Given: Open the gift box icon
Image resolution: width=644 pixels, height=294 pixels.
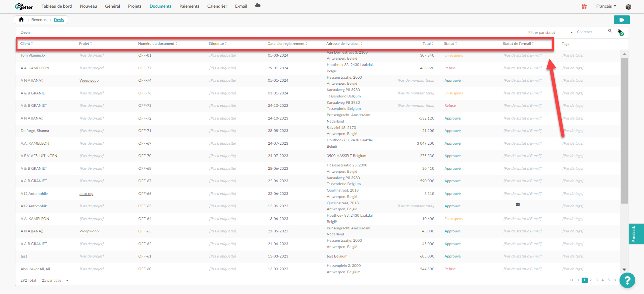Looking at the screenshot, I should pyautogui.click(x=584, y=6).
